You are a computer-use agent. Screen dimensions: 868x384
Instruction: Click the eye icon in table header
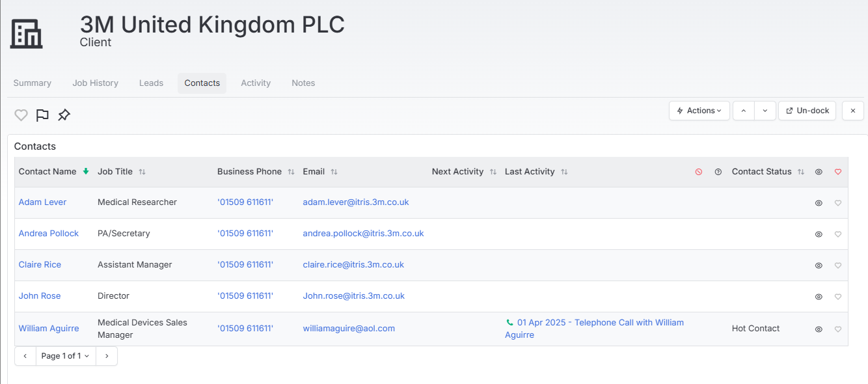coord(819,172)
